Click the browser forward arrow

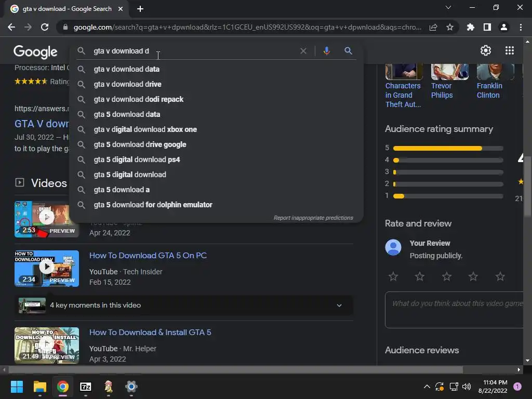(28, 27)
